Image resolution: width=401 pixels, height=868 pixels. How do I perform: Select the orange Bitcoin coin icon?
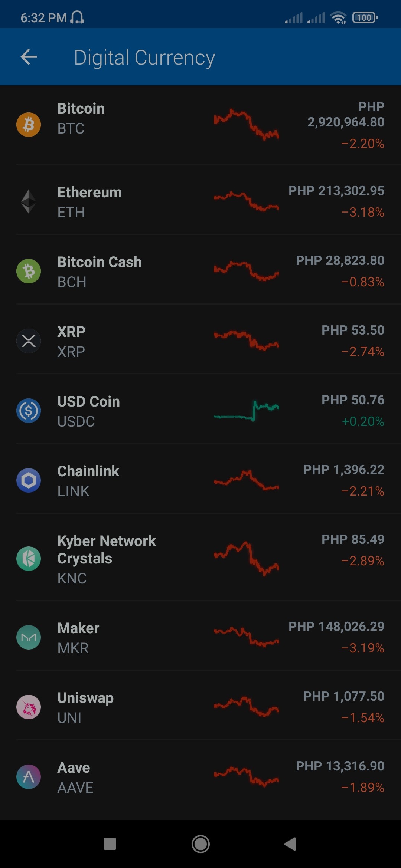pos(29,125)
